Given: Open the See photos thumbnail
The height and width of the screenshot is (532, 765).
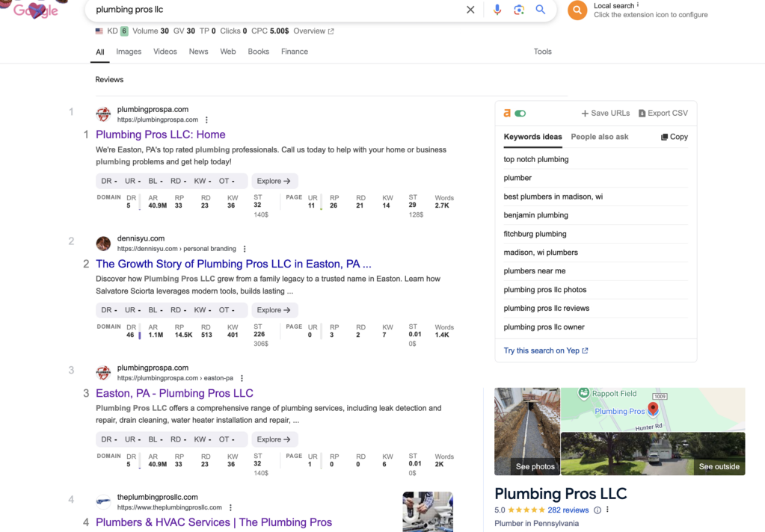Looking at the screenshot, I should coord(527,431).
